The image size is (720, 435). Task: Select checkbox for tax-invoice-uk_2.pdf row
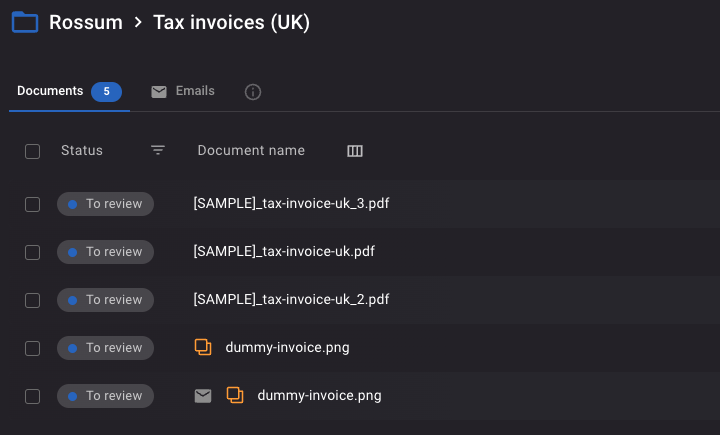pos(33,300)
